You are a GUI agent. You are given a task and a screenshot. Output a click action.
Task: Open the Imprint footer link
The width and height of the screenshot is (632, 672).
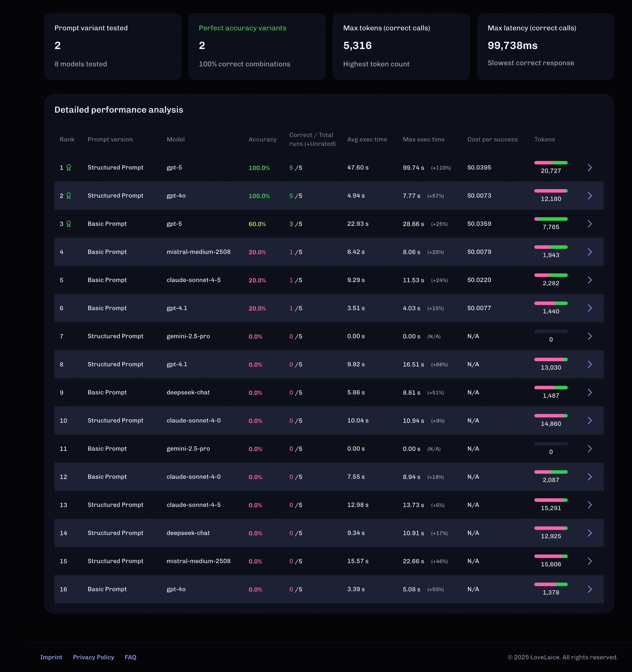click(x=51, y=657)
